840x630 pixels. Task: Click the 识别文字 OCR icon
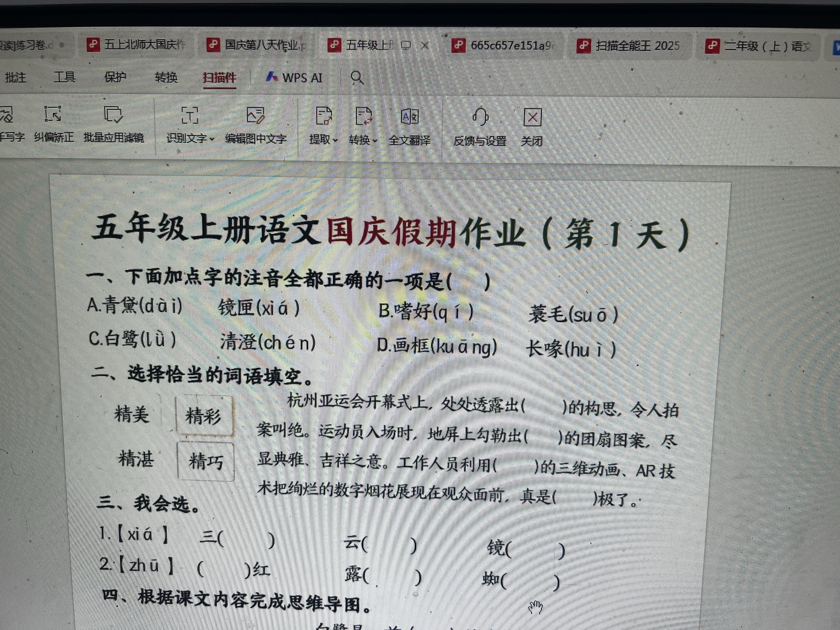[190, 115]
